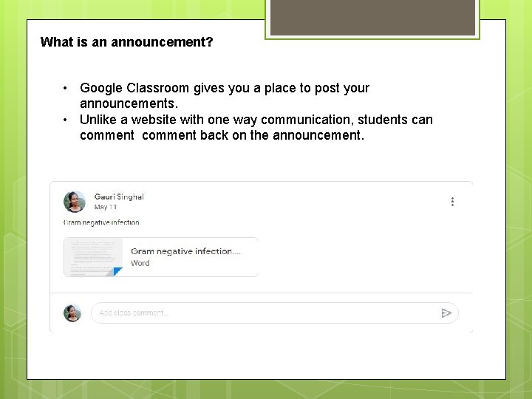Click the May 11 post date
The width and height of the screenshot is (532, 399).
tap(105, 208)
